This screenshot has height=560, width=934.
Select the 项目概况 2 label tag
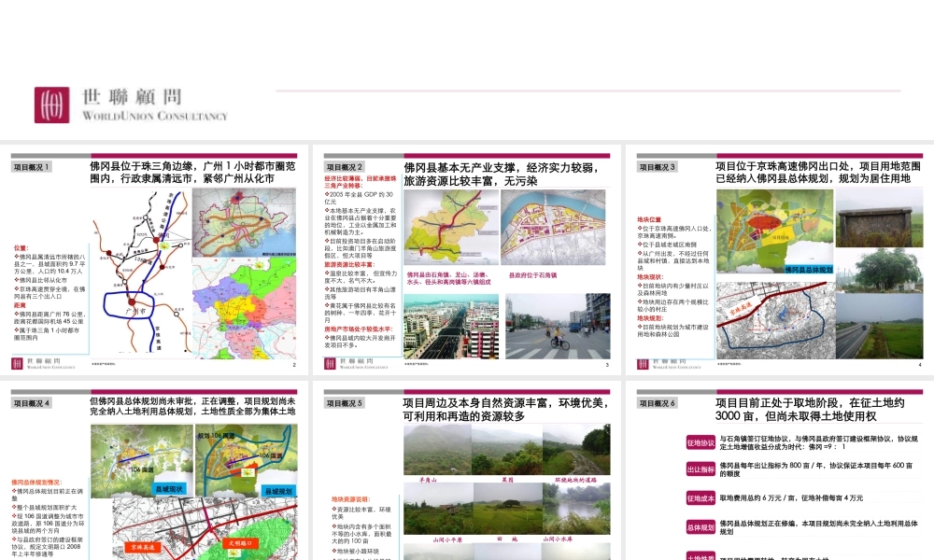345,167
